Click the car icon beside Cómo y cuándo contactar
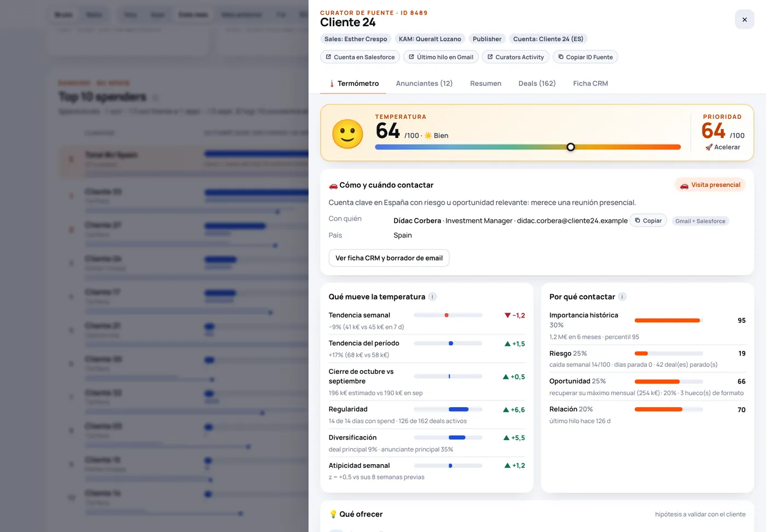Screen dimensions: 766x532 [x=333, y=186]
